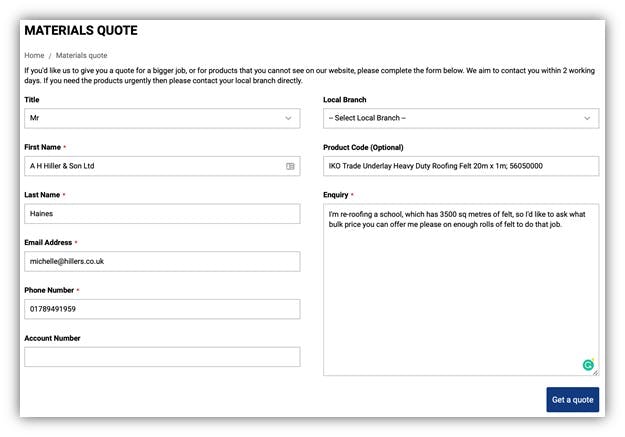Click the Account Number label
Image resolution: width=625 pixels, height=437 pixels.
tap(52, 338)
